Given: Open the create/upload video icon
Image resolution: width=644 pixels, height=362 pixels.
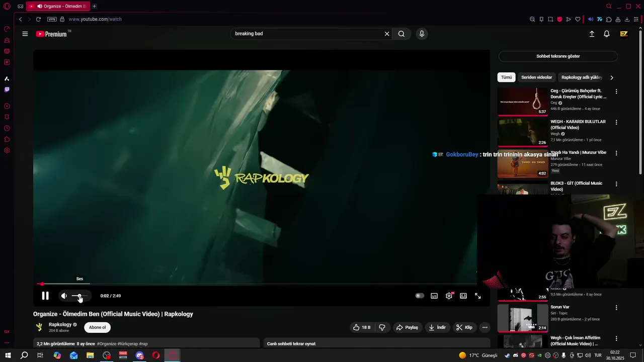Looking at the screenshot, I should click(x=592, y=34).
